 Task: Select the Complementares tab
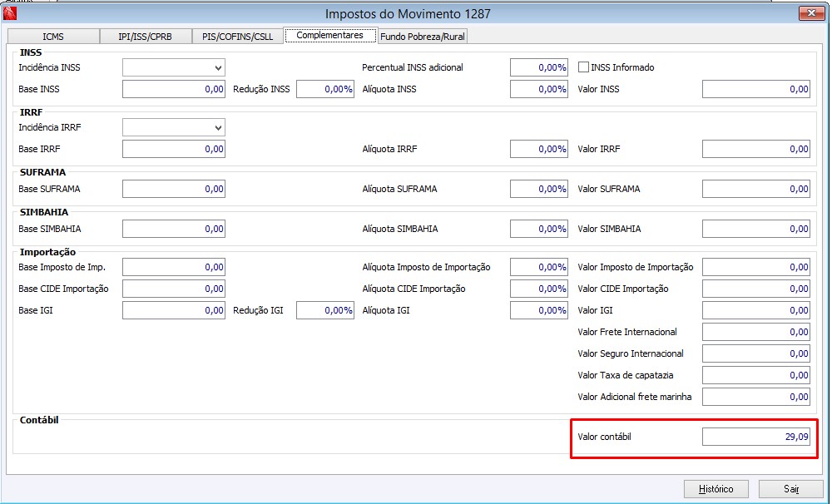[x=330, y=35]
